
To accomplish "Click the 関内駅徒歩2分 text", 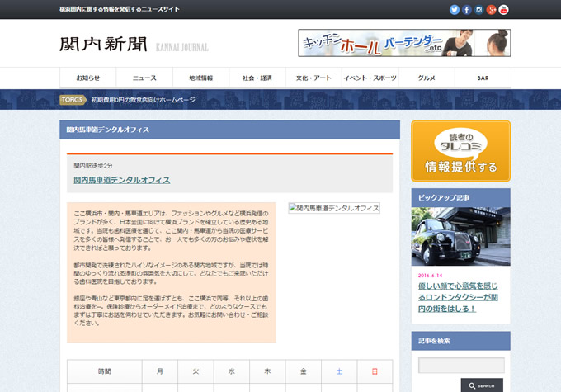I will (93, 166).
